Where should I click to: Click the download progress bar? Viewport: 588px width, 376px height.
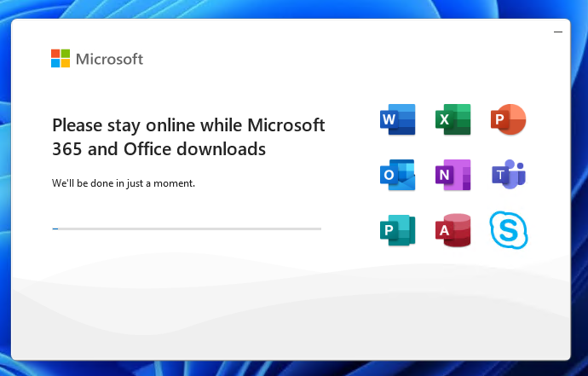(x=187, y=228)
